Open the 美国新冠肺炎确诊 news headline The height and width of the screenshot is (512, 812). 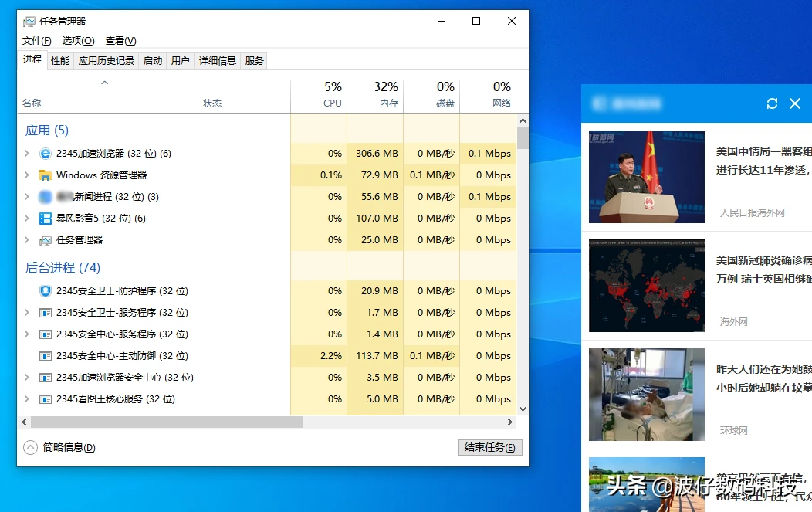pos(764,270)
